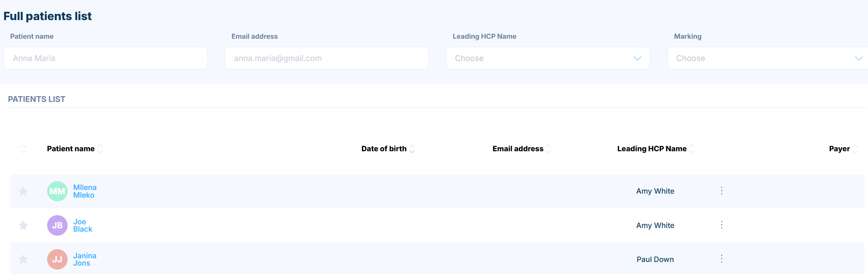Expand the Leading HCP Name dropdown filter
This screenshot has height=274, width=868.
click(548, 58)
